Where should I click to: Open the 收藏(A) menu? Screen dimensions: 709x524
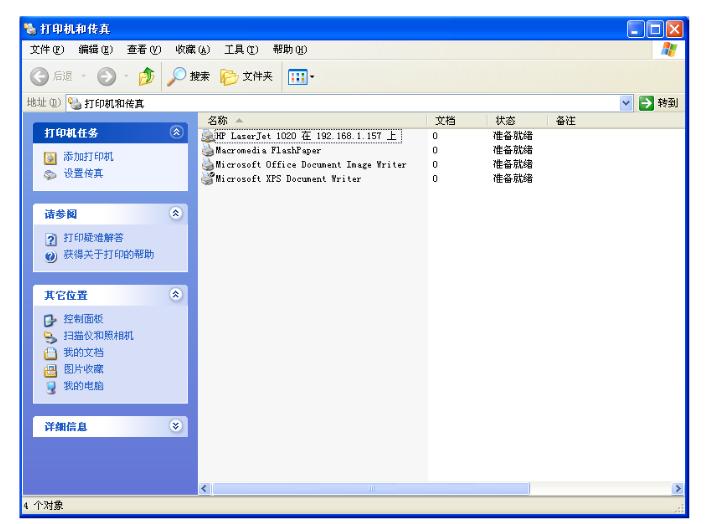pyautogui.click(x=193, y=49)
